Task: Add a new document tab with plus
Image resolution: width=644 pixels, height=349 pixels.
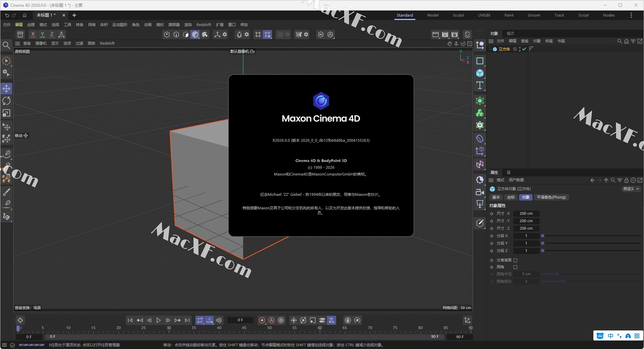Action: 74,15
